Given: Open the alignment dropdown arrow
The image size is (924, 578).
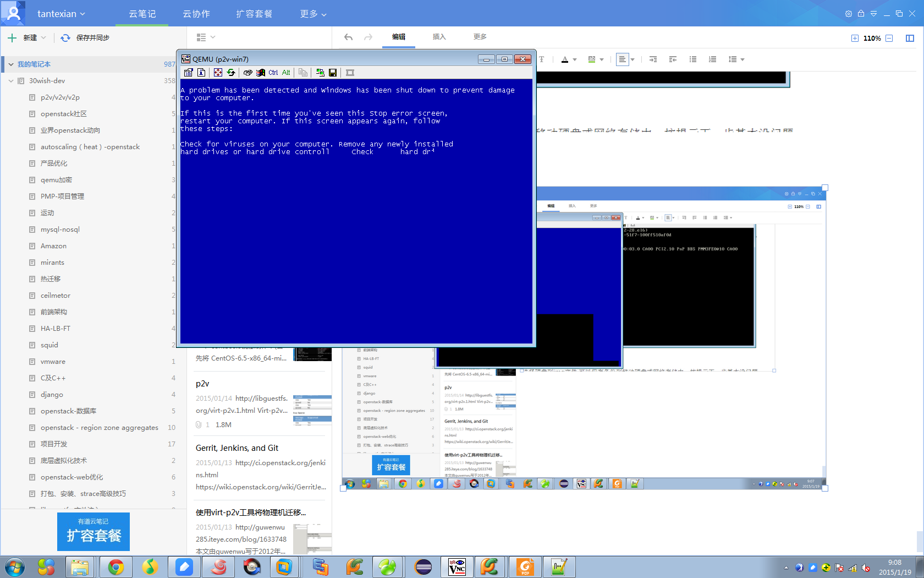Looking at the screenshot, I should click(632, 59).
